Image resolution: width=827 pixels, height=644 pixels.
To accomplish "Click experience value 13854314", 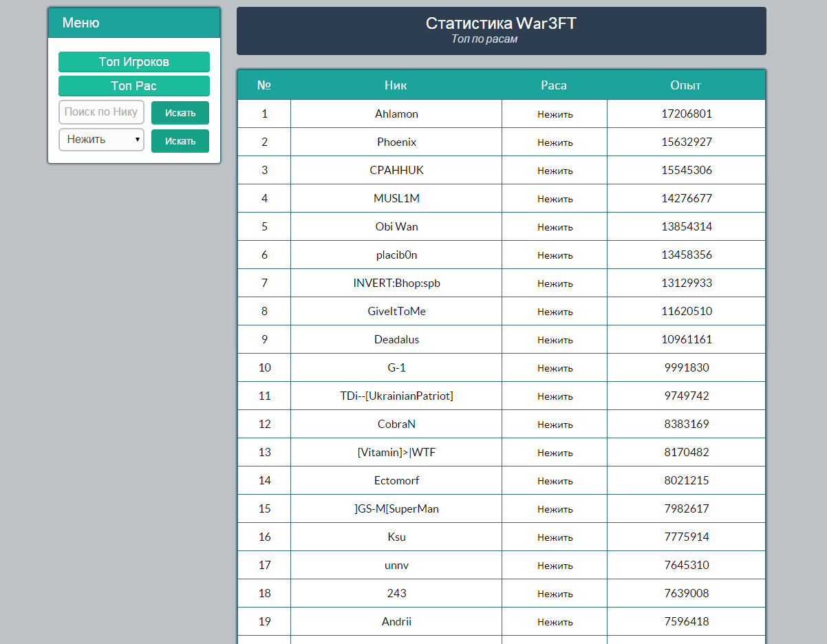I will coord(687,227).
